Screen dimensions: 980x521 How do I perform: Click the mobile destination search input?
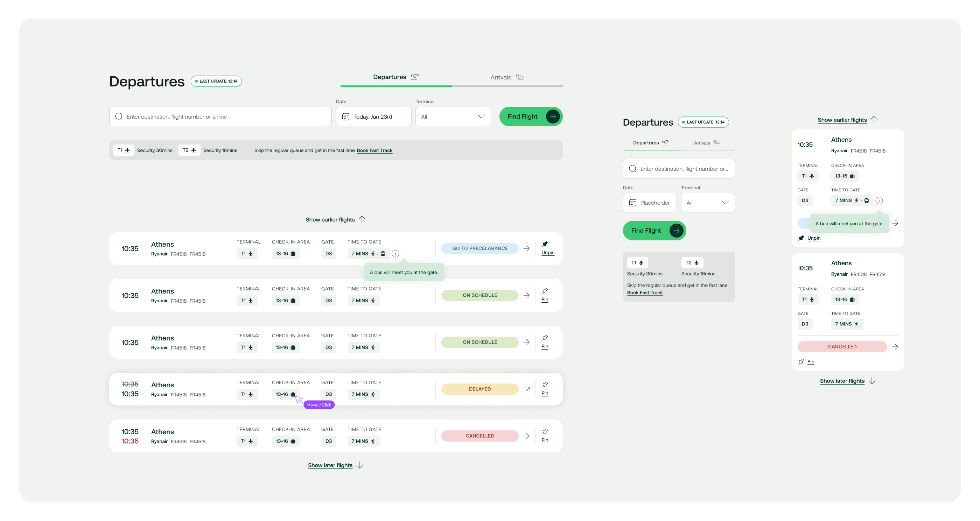point(683,169)
